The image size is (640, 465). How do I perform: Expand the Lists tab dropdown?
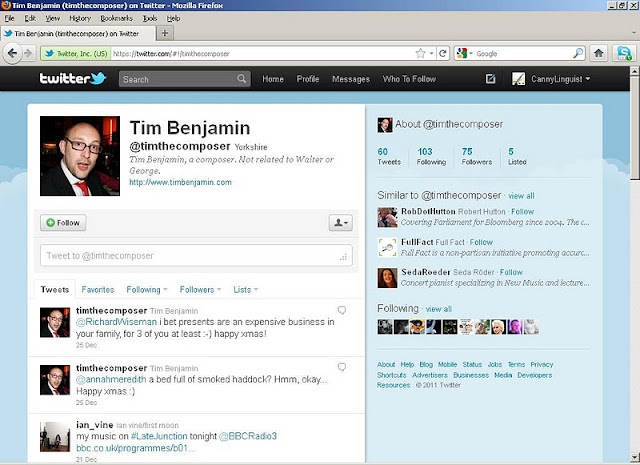[256, 289]
